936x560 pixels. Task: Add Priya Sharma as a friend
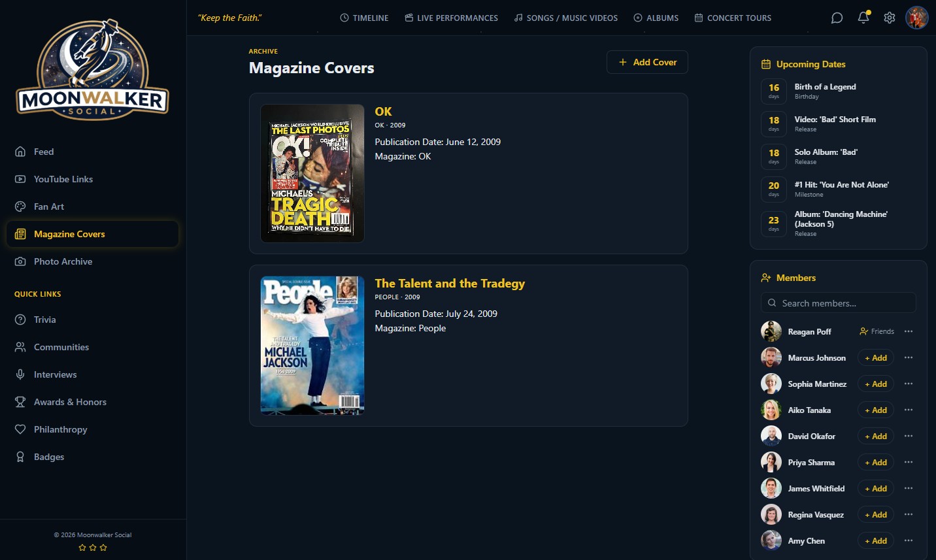pyautogui.click(x=876, y=462)
